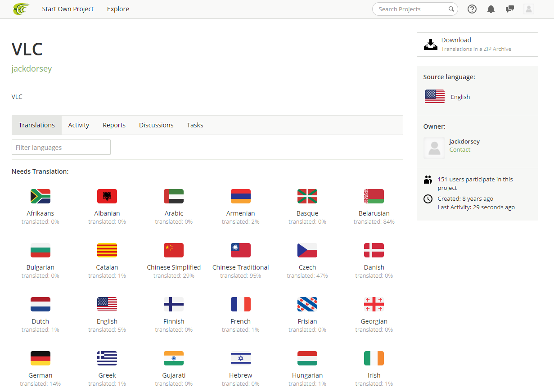Select the Frisian flag icon
The width and height of the screenshot is (554, 392).
307,304
